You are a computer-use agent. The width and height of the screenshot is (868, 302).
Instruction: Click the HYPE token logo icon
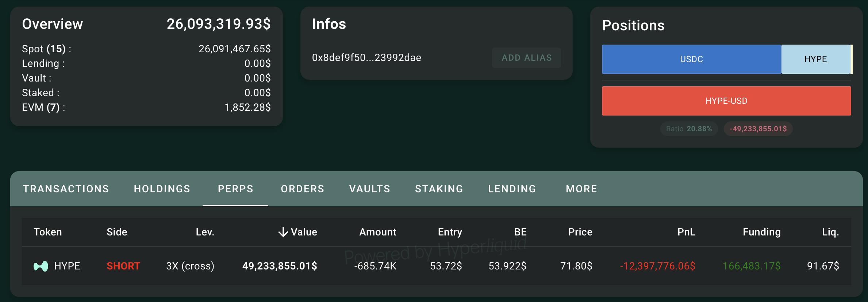pyautogui.click(x=41, y=266)
